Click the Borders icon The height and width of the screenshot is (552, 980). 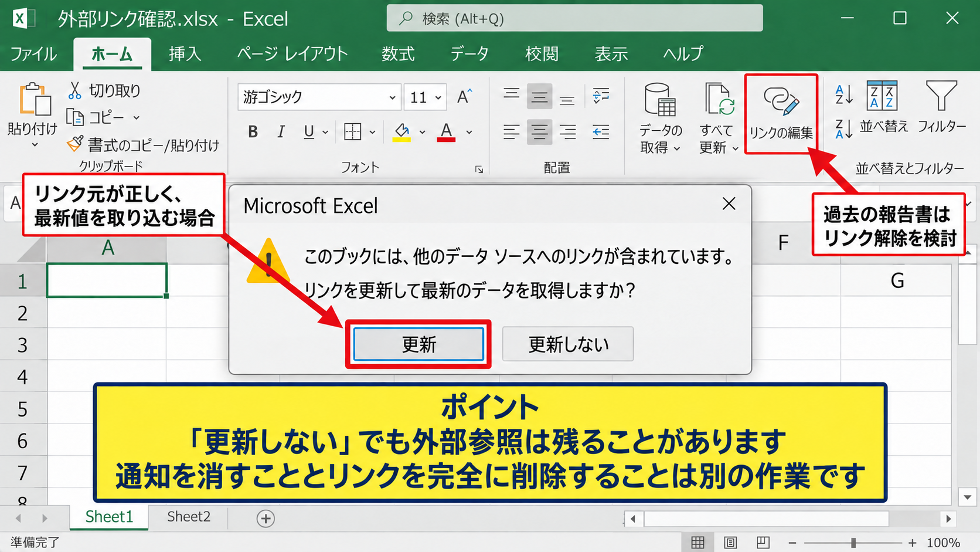tap(352, 132)
